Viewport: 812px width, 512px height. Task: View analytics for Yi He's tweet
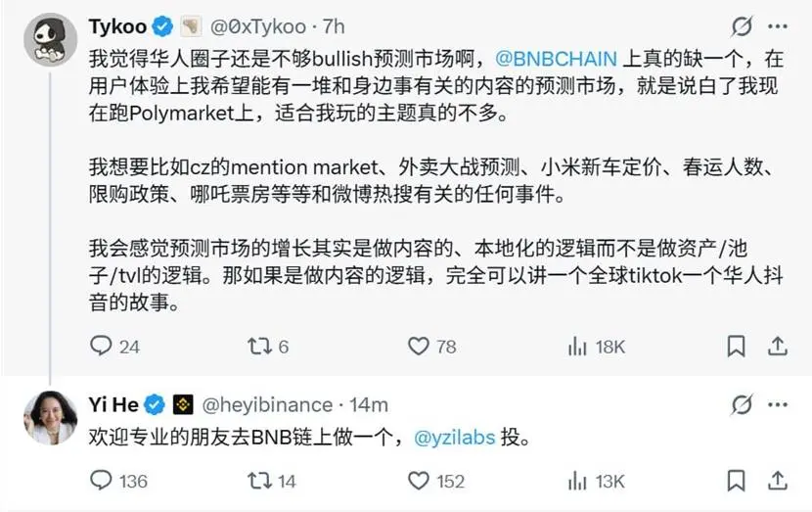[577, 480]
